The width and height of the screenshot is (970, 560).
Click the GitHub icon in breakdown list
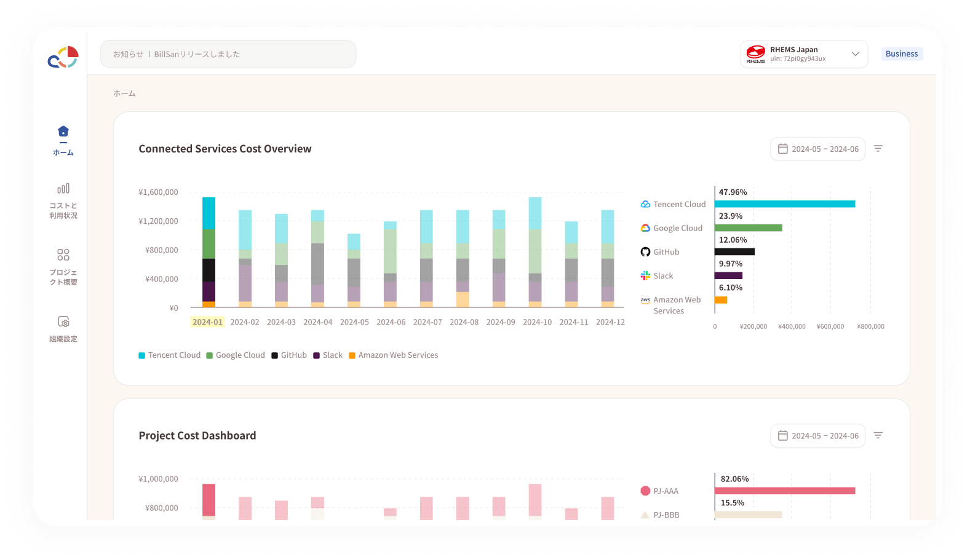pyautogui.click(x=645, y=252)
